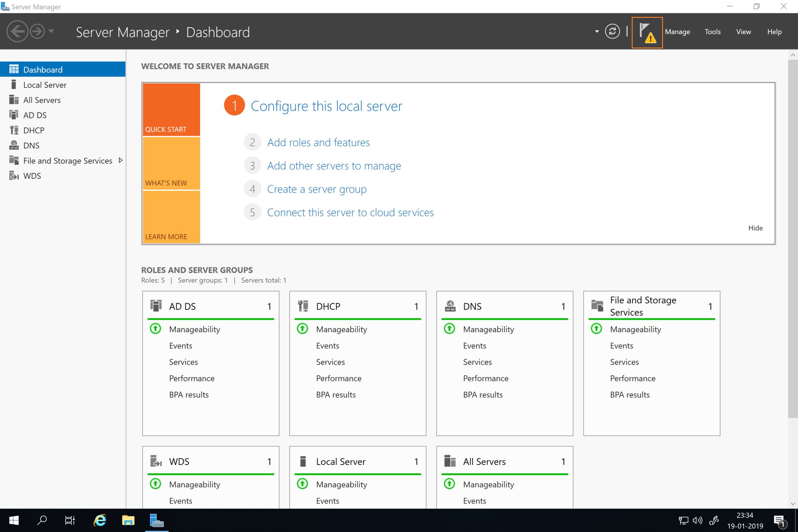Click Add roles and features link

pos(318,142)
